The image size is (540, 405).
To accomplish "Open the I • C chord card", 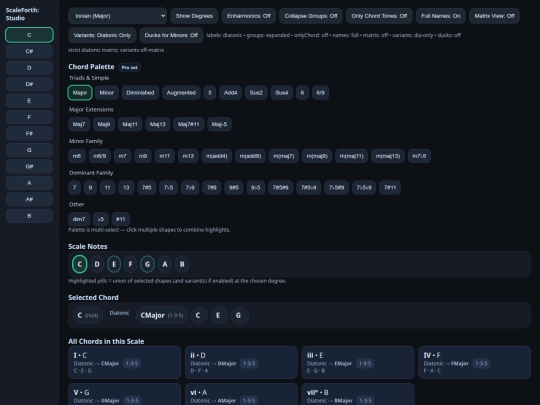I will coord(124,363).
